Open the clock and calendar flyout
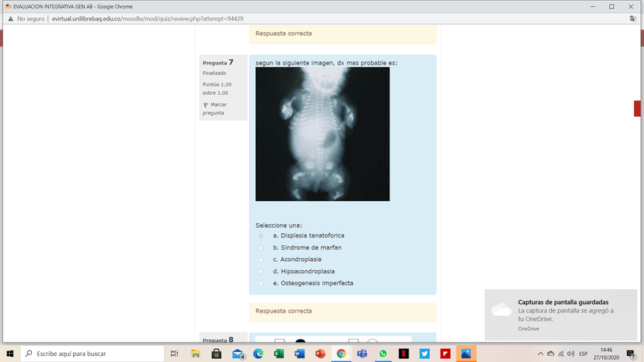 (x=605, y=354)
